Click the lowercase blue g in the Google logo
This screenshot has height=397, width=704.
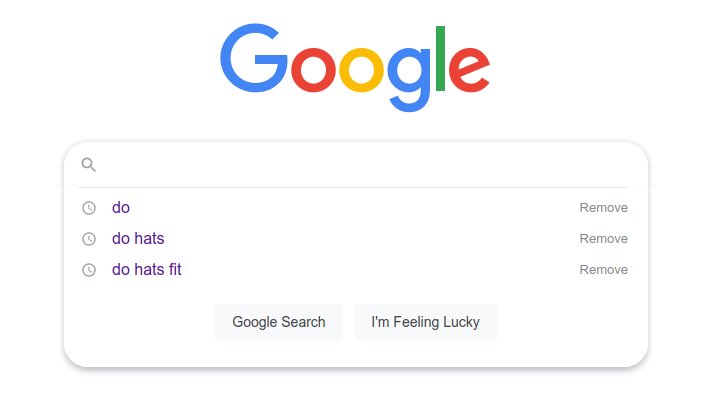tap(409, 79)
